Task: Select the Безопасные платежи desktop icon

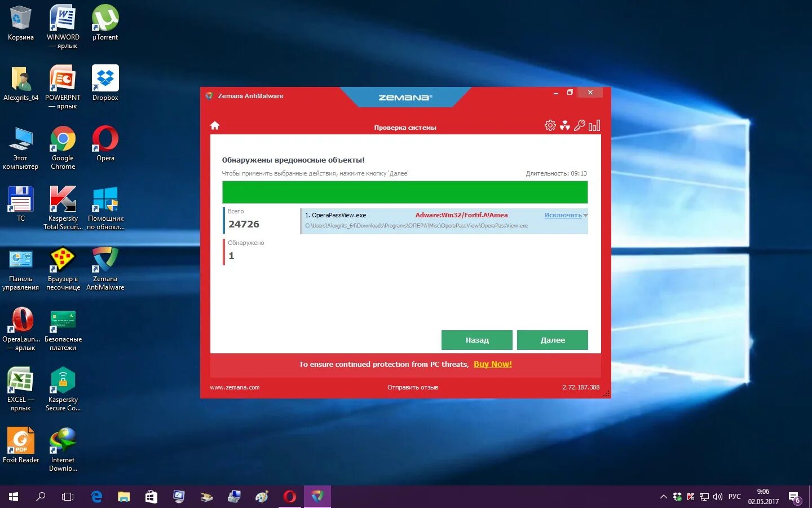Action: coord(63,329)
